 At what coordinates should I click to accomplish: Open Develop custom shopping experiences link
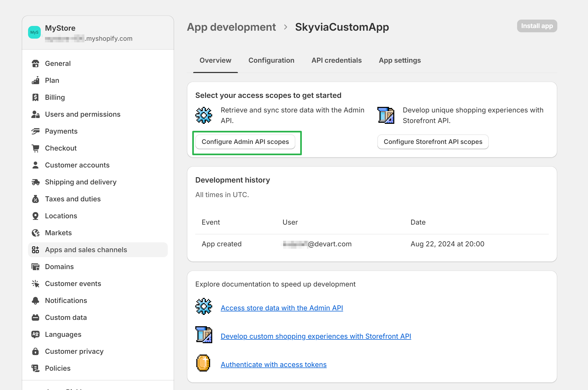click(316, 336)
